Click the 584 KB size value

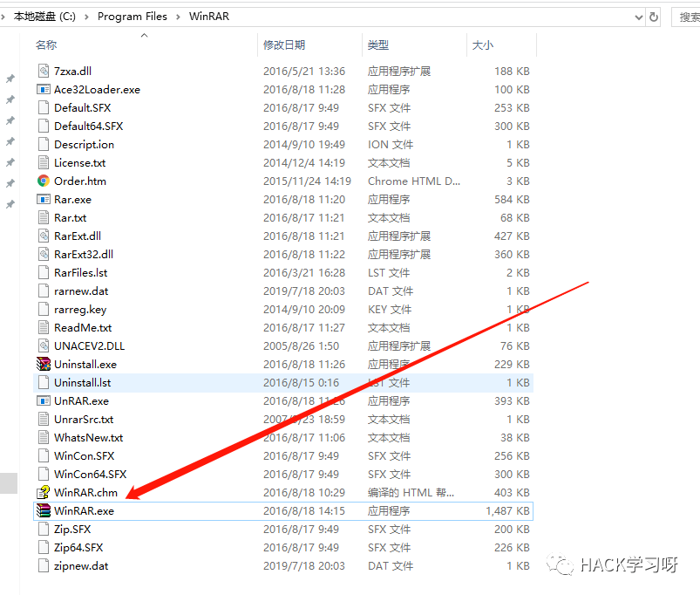coord(512,199)
